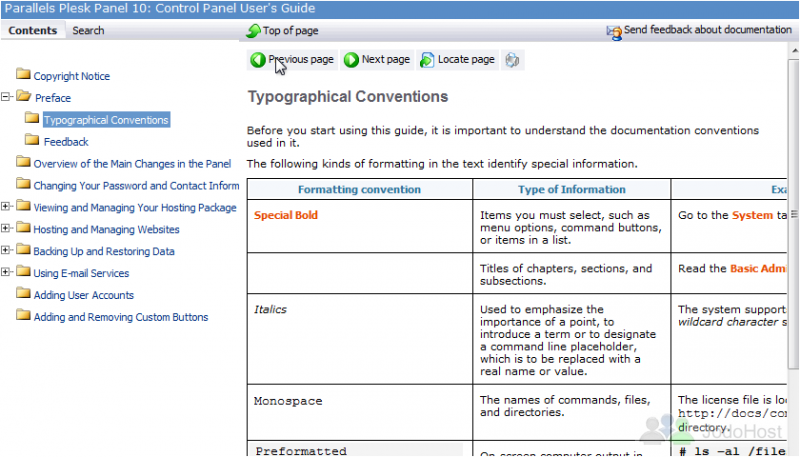Image resolution: width=800 pixels, height=457 pixels.
Task: Click the scrollbar up arrow
Action: click(794, 50)
